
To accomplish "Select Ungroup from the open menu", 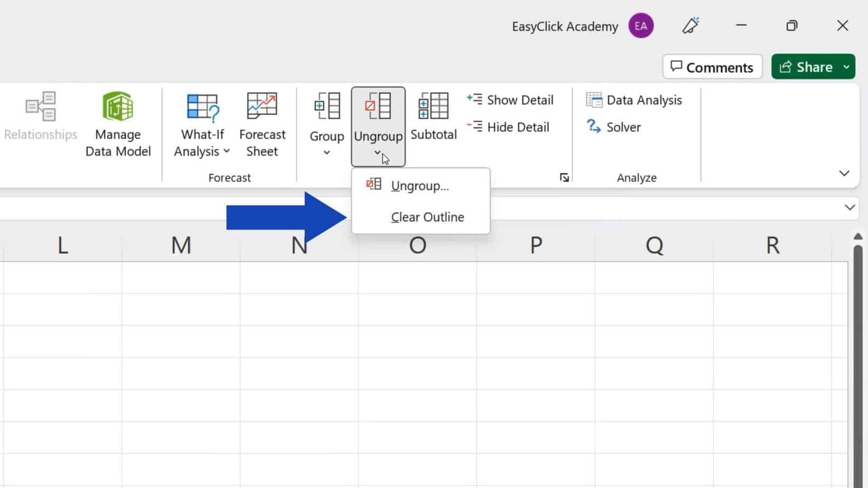I will (x=420, y=185).
